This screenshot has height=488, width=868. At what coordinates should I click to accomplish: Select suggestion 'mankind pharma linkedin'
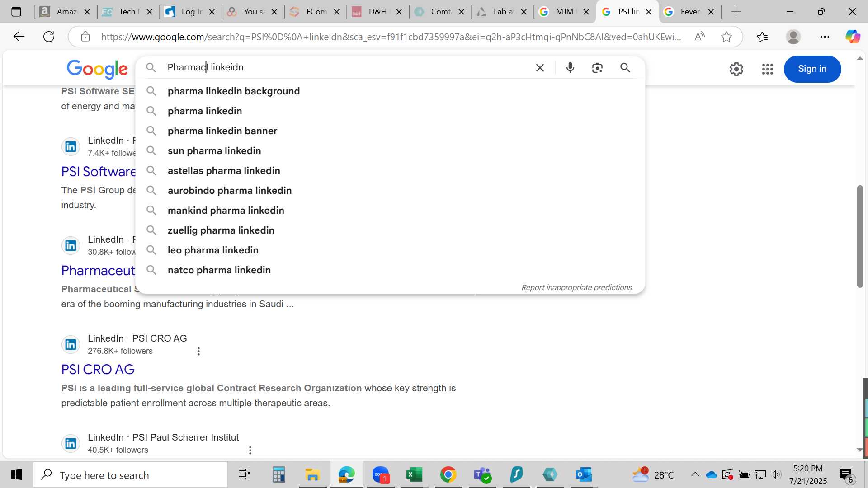[390, 211]
